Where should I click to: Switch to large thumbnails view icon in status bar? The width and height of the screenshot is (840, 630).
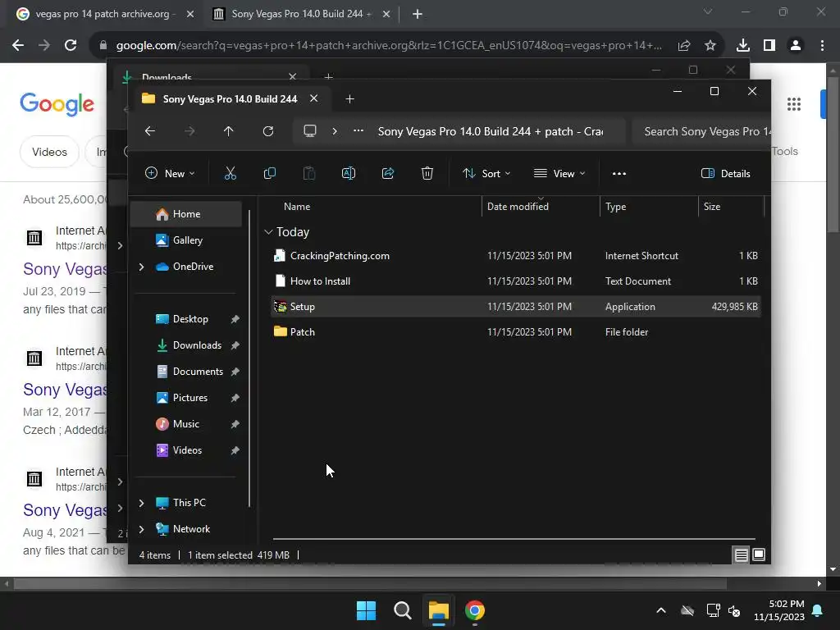[759, 555]
